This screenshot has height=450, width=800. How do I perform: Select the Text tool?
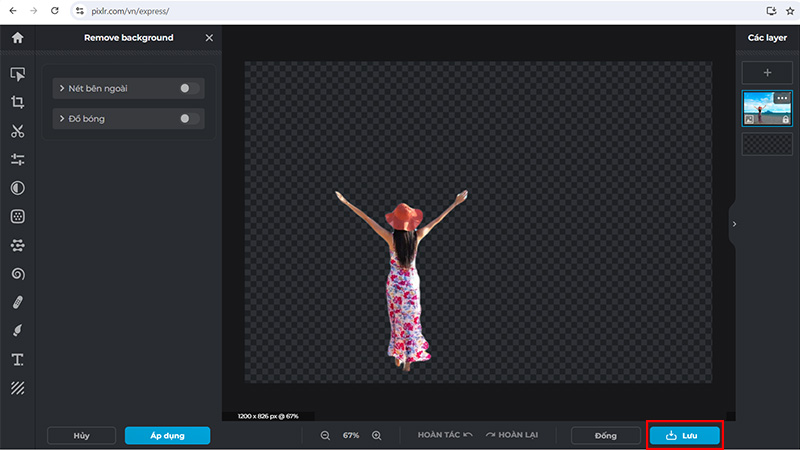tap(17, 359)
